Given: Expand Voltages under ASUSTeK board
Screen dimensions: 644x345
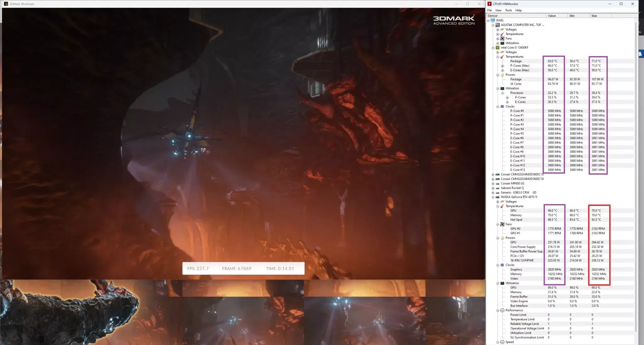Looking at the screenshot, I should (497, 30).
